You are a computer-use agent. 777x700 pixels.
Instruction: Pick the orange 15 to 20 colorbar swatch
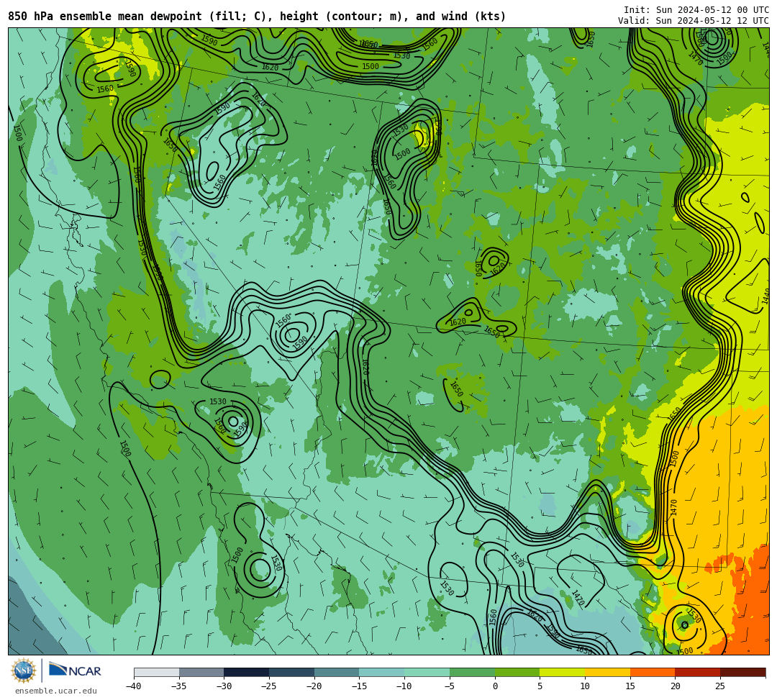coord(653,672)
